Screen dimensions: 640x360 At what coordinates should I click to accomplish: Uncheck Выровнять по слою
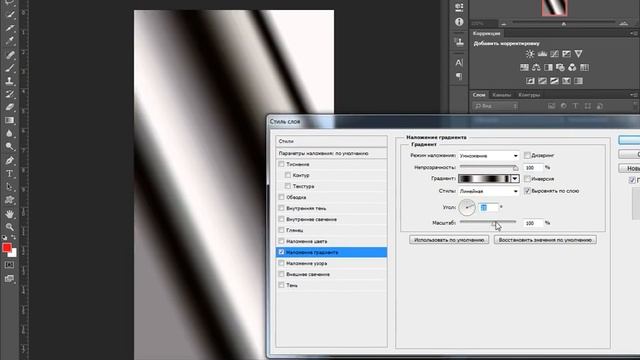click(527, 191)
